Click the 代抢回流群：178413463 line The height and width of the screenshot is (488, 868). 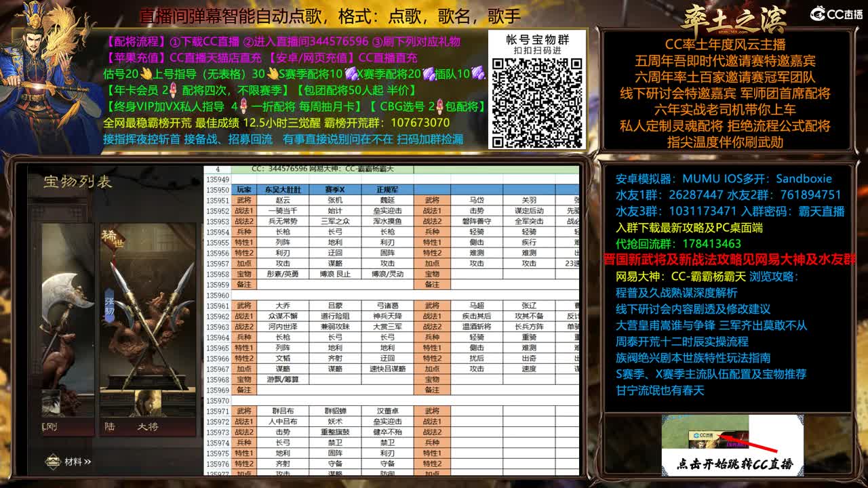click(x=678, y=244)
